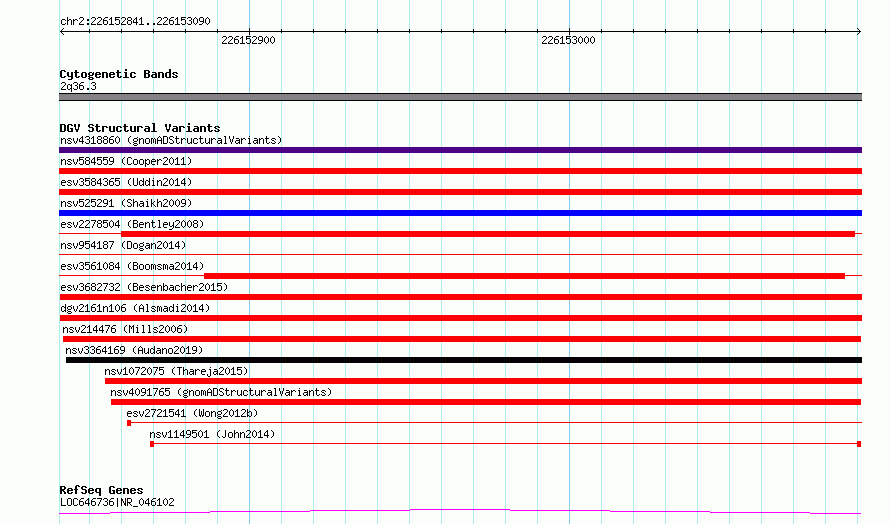Click the esv2721541 Wong2012b start marker square

pyautogui.click(x=129, y=423)
